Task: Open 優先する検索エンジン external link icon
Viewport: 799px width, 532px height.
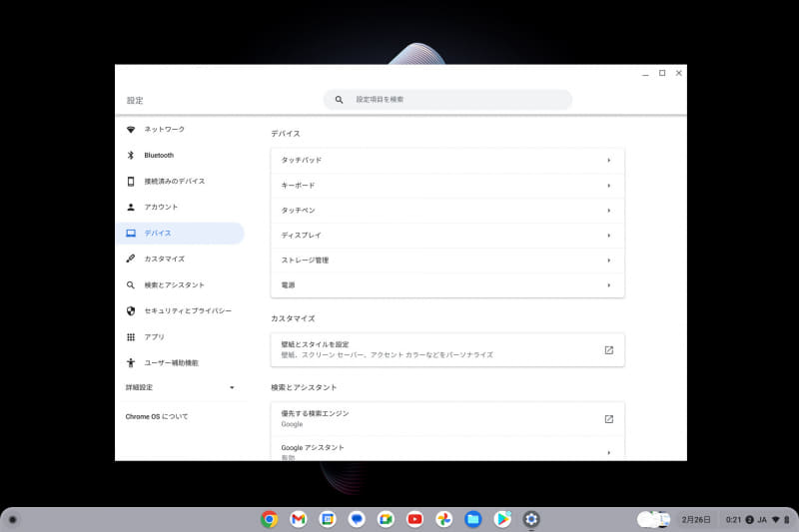Action: tap(609, 419)
